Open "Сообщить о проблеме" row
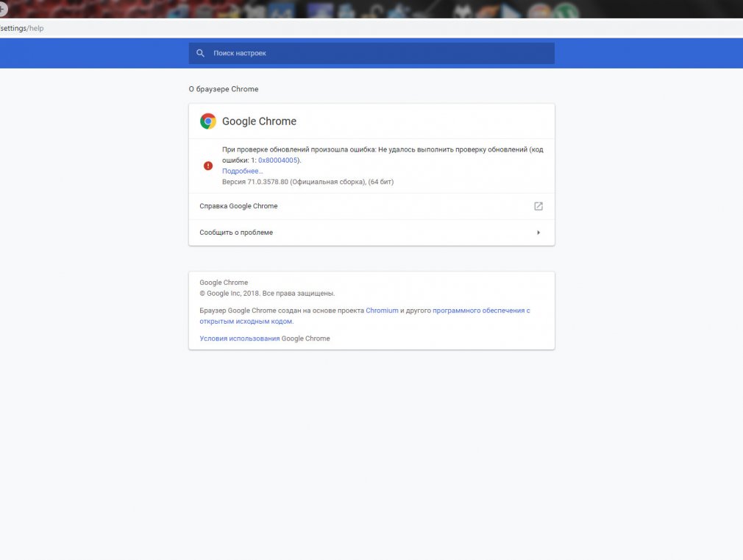Viewport: 743px width, 560px height. 371,233
